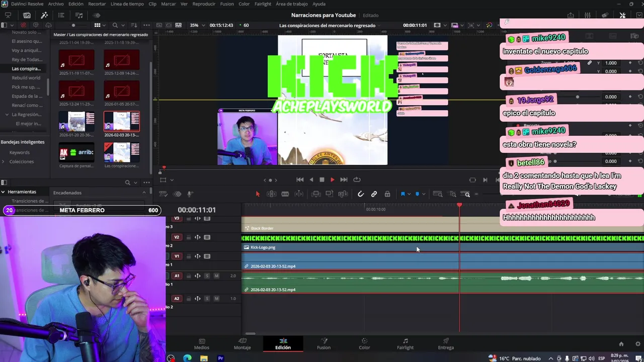
Task: Jump to last frame in viewer
Action: pyautogui.click(x=344, y=179)
